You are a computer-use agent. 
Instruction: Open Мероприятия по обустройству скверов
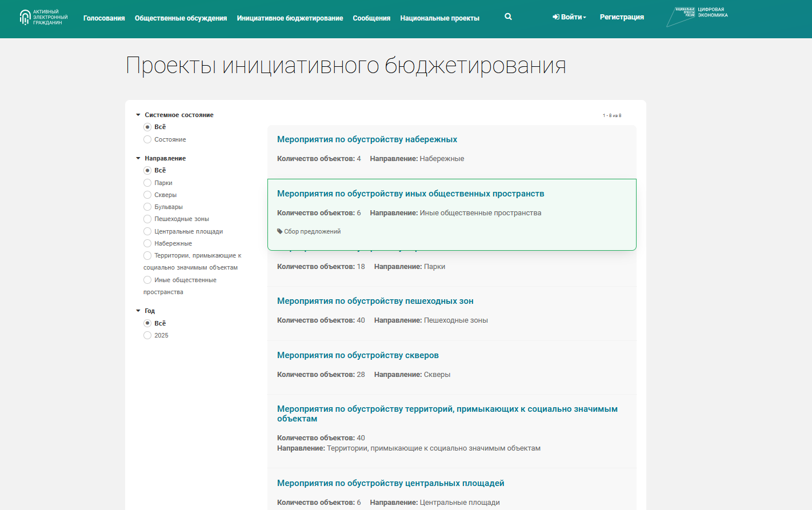coord(358,355)
